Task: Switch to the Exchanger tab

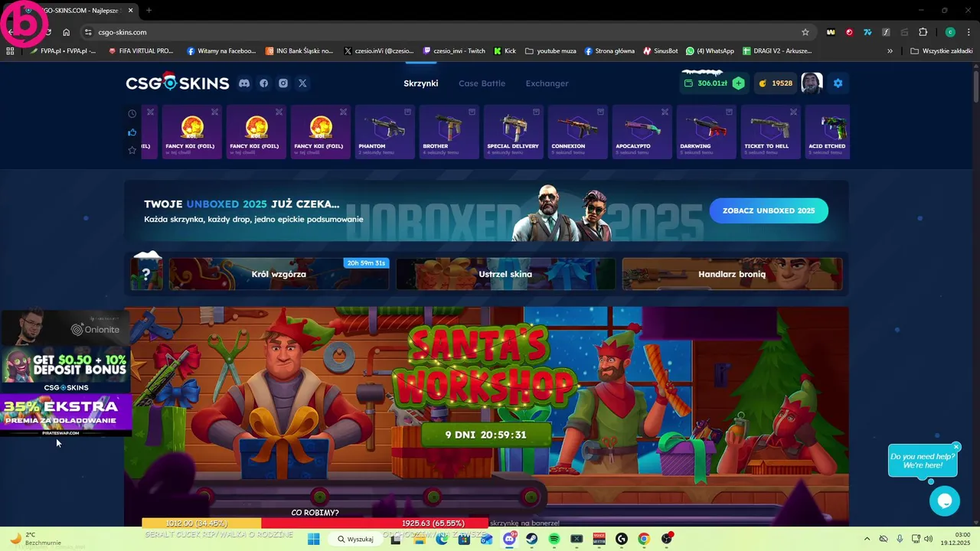Action: tap(547, 83)
